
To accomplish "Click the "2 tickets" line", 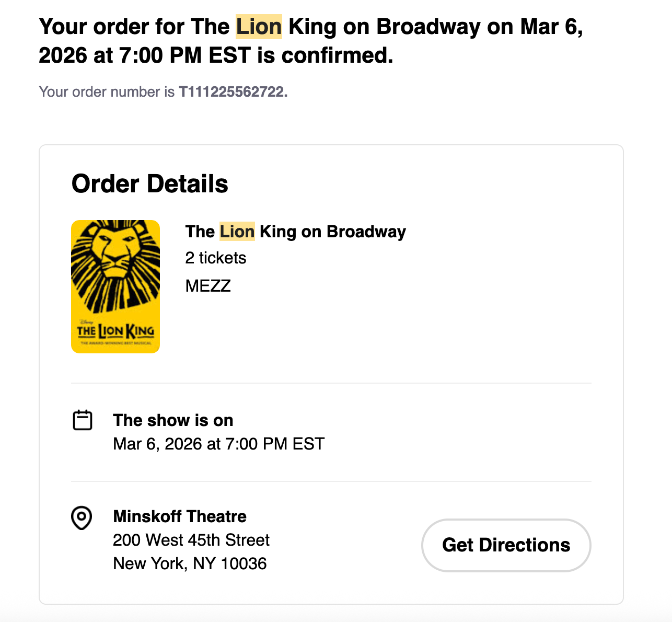I will pyautogui.click(x=215, y=258).
